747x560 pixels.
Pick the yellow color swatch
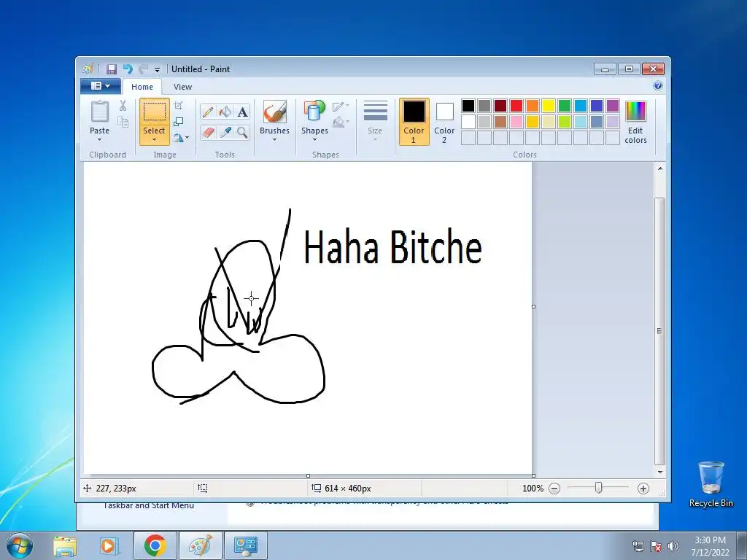click(549, 106)
